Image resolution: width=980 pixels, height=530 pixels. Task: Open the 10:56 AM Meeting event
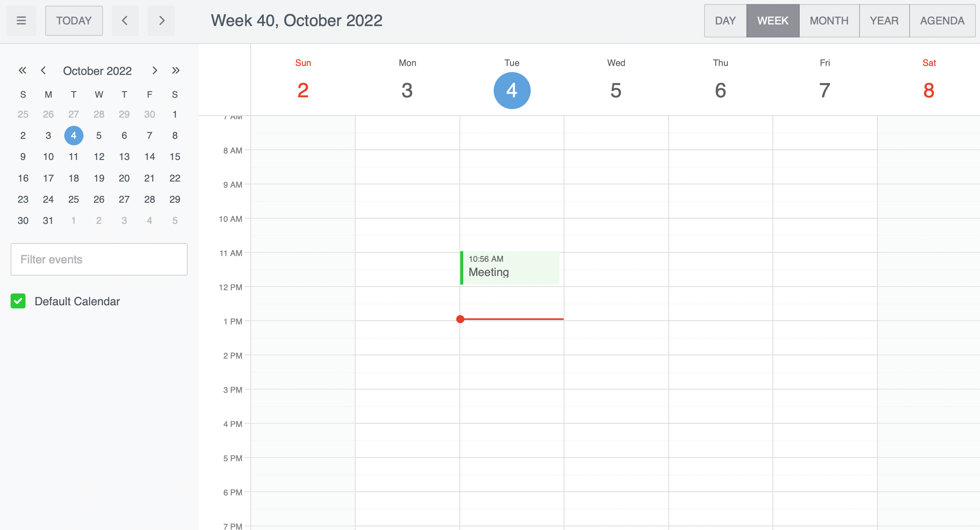(x=510, y=268)
